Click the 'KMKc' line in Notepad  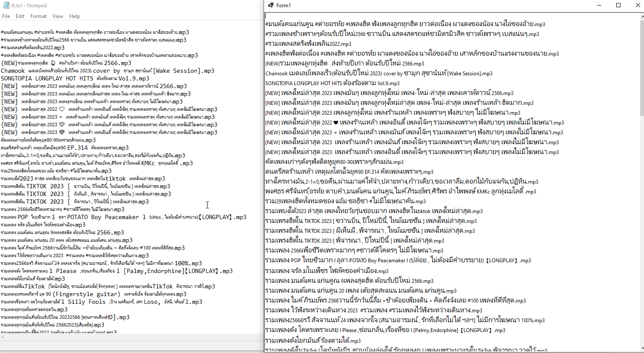click(97, 163)
